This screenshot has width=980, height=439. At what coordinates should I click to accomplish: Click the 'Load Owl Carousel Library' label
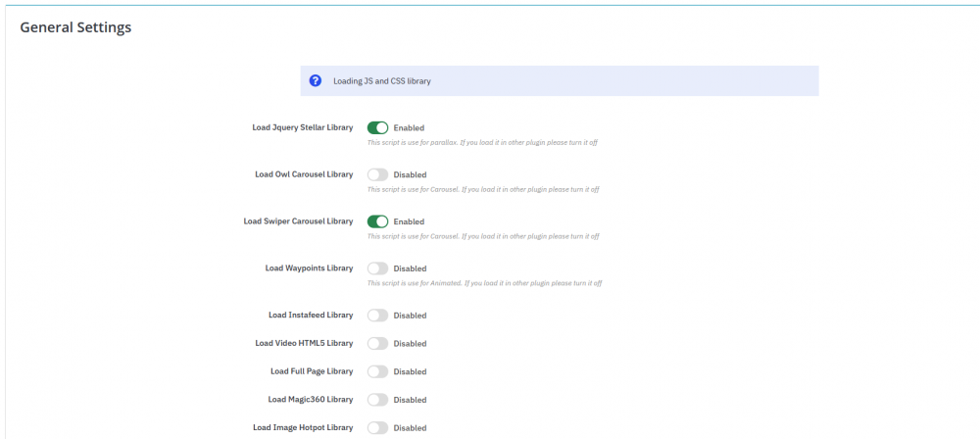[304, 174]
